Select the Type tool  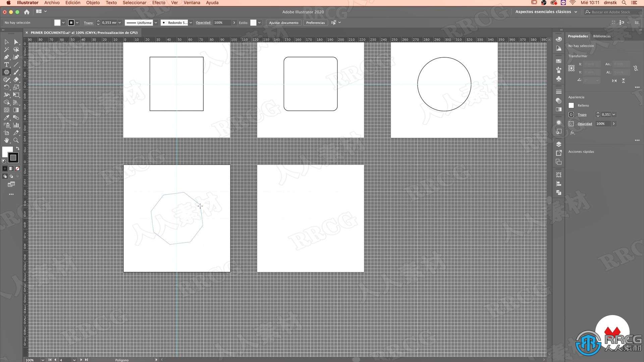pyautogui.click(x=6, y=65)
